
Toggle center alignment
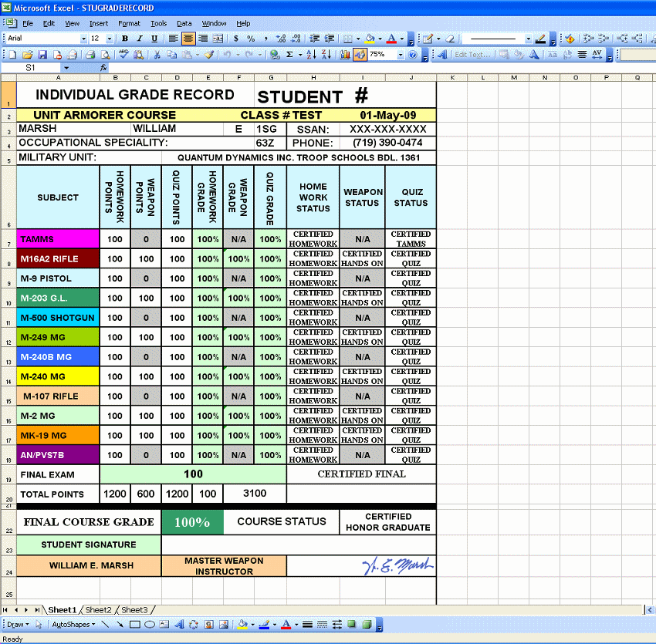[188, 39]
